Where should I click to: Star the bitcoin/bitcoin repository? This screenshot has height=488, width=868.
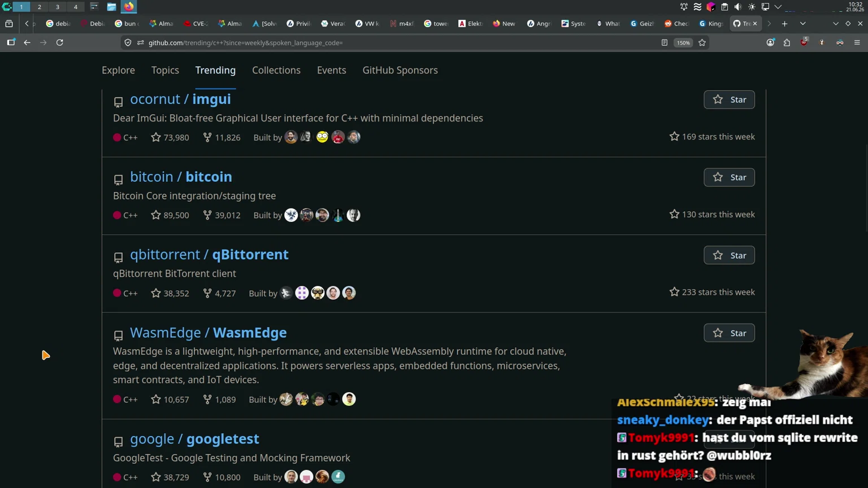tap(729, 177)
